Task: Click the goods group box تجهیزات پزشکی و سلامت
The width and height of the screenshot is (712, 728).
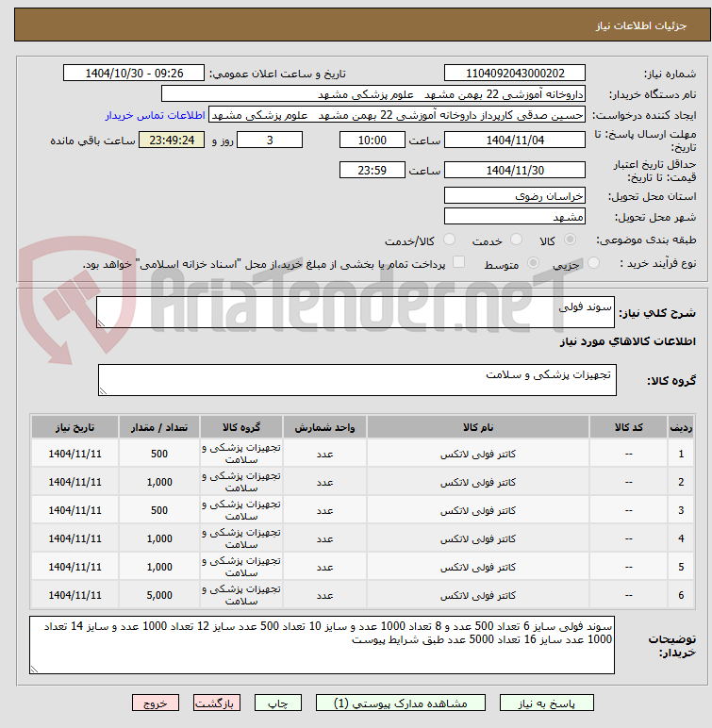Action: pos(357,380)
